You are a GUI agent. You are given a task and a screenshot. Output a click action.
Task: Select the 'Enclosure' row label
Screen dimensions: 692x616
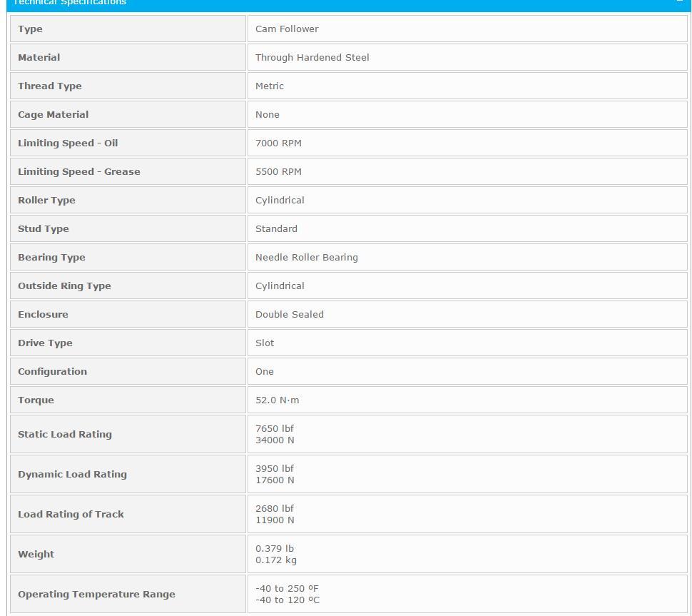(43, 314)
